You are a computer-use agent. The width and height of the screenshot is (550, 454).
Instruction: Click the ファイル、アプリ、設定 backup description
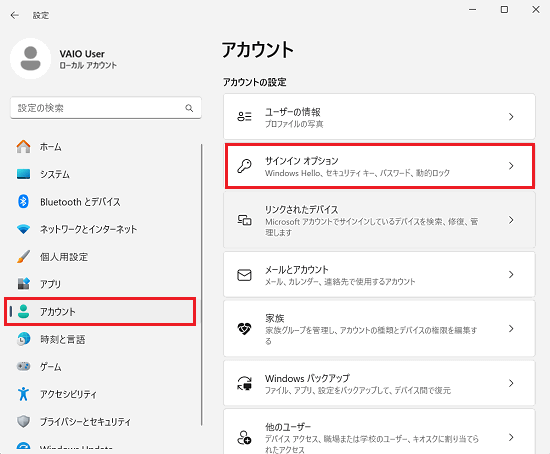pyautogui.click(x=357, y=390)
